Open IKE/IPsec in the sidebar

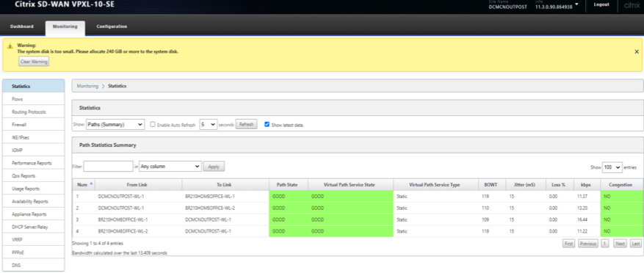[33, 137]
